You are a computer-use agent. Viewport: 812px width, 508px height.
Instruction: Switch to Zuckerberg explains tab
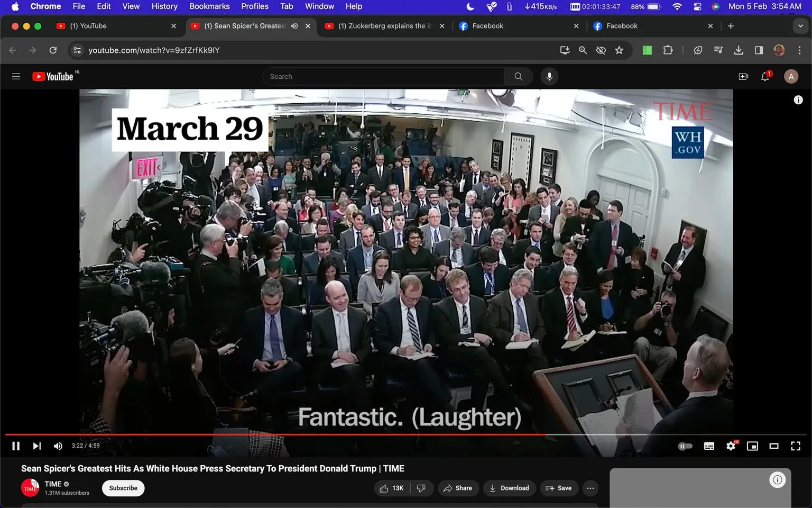pos(384,26)
